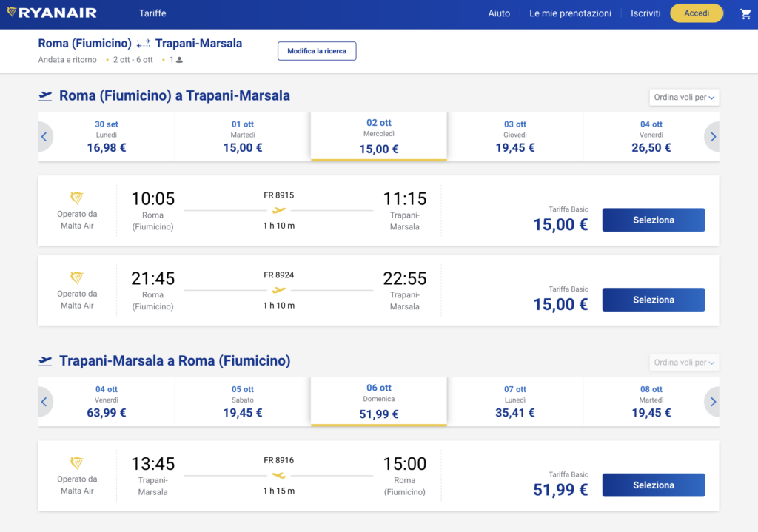758x532 pixels.
Task: Choose outbound date 30 set Lunedì
Action: pos(107,137)
